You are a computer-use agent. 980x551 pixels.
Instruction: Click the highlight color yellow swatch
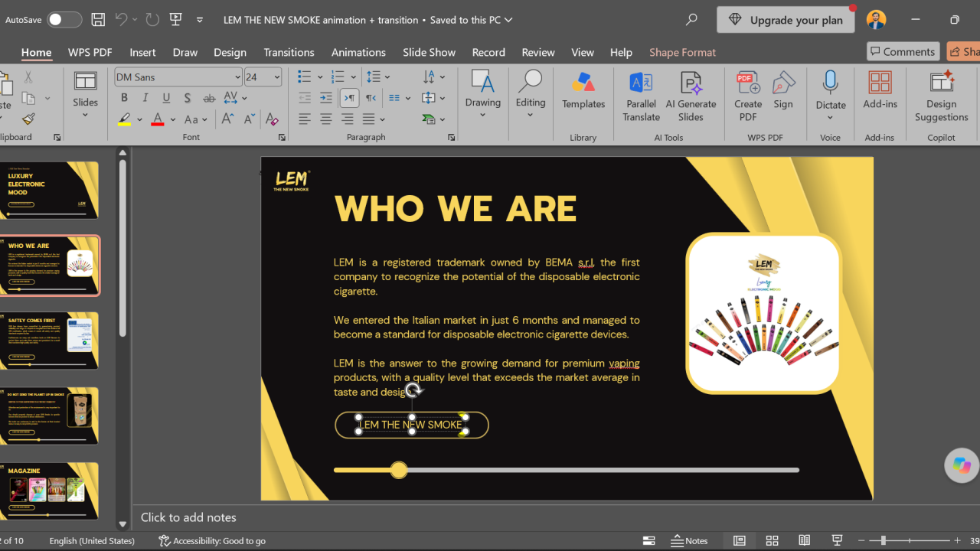point(124,119)
